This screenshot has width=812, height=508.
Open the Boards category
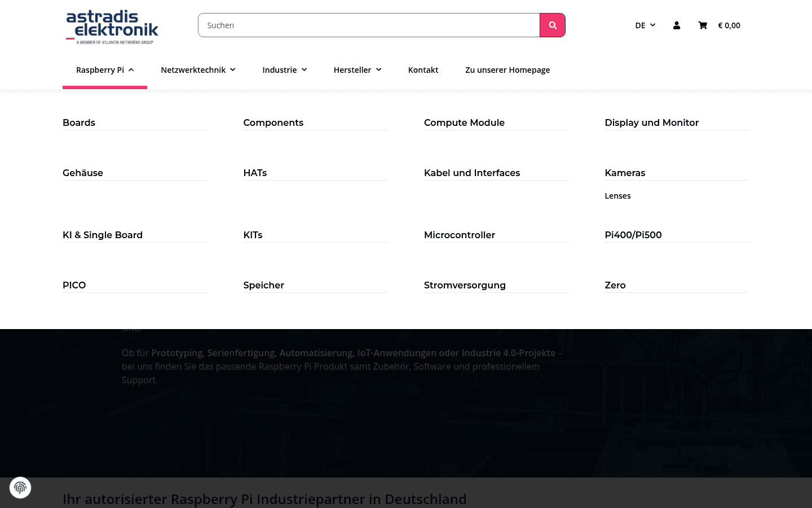(x=79, y=122)
